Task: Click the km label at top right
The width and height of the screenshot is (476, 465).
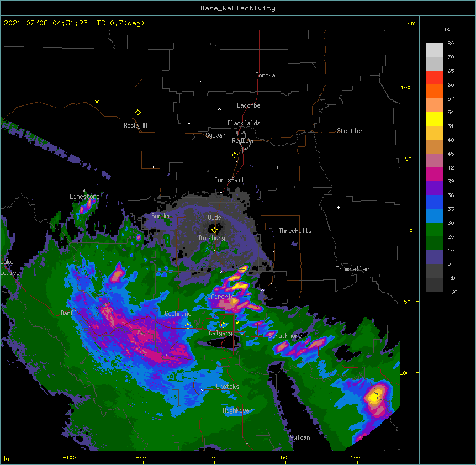Action: click(x=411, y=23)
